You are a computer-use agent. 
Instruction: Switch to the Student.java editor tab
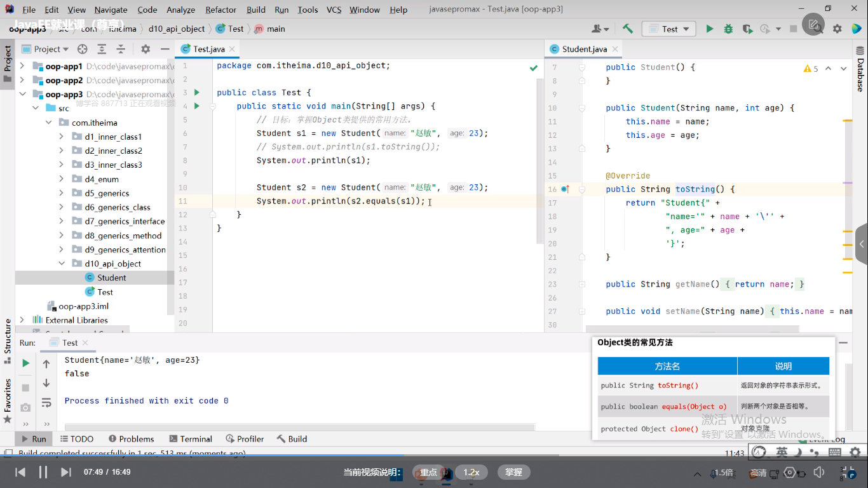pos(584,49)
